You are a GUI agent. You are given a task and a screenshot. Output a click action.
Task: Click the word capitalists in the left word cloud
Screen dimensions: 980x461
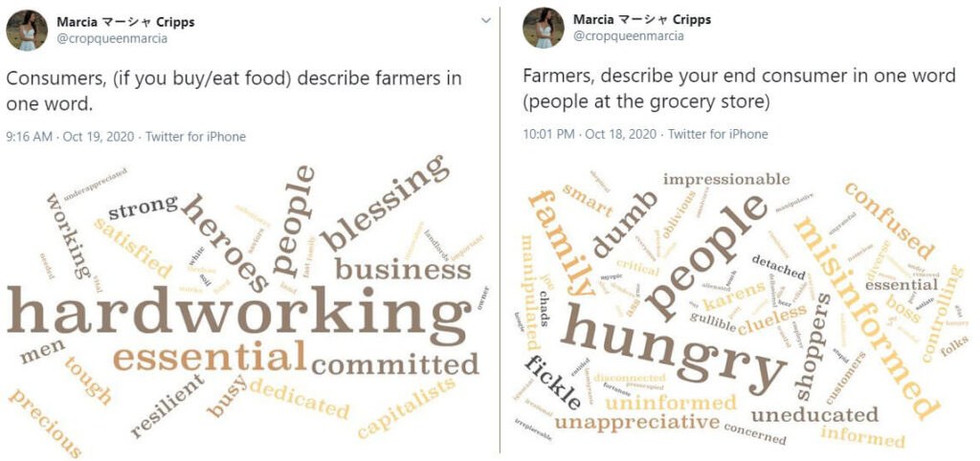click(407, 407)
